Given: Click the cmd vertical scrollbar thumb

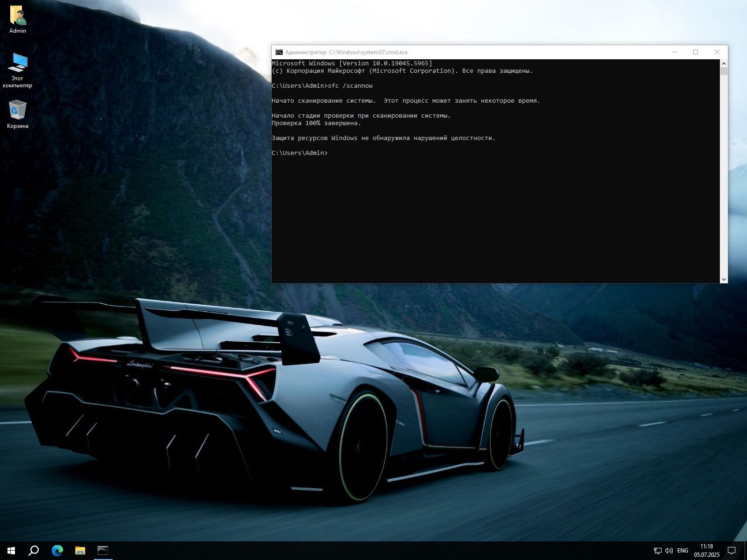Looking at the screenshot, I should tap(724, 71).
